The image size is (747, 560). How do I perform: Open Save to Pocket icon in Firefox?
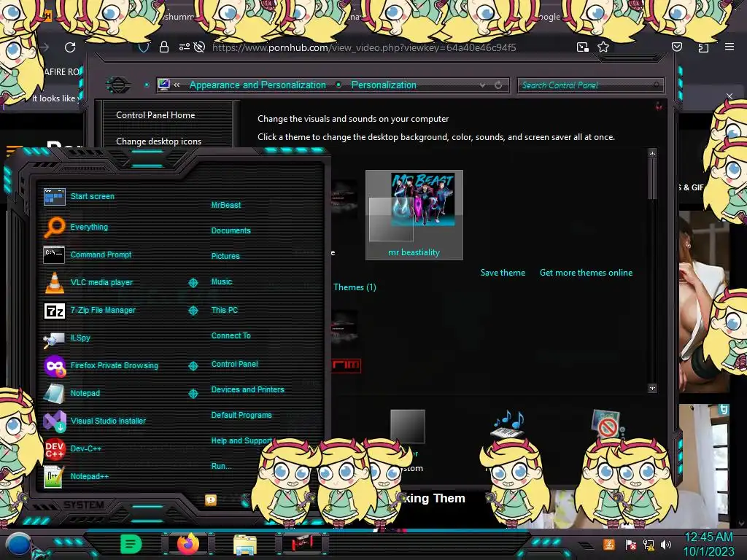(x=677, y=47)
